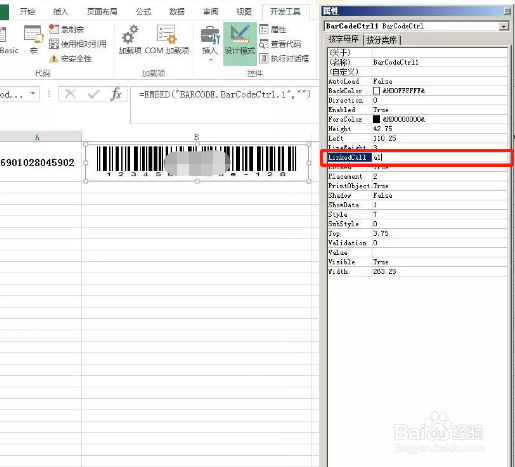This screenshot has width=515, height=467.
Task: Click the Style value 7
Action: 375,214
